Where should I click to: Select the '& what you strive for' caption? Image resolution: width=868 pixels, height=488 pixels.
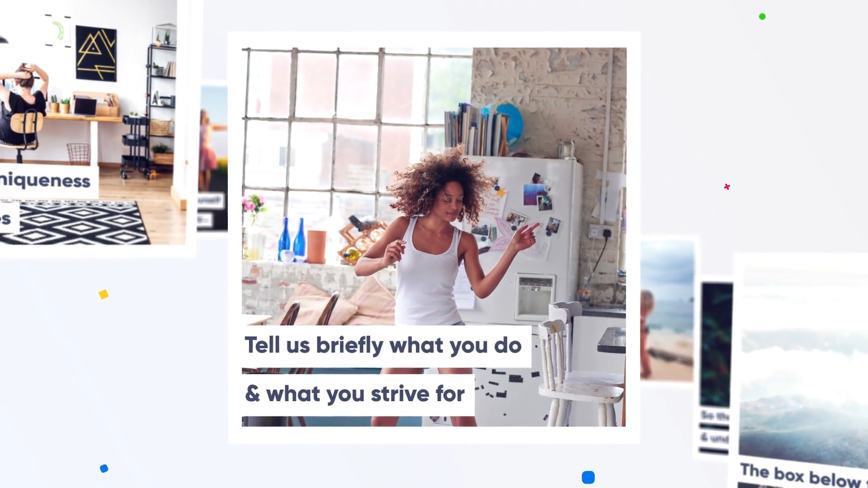click(x=354, y=394)
